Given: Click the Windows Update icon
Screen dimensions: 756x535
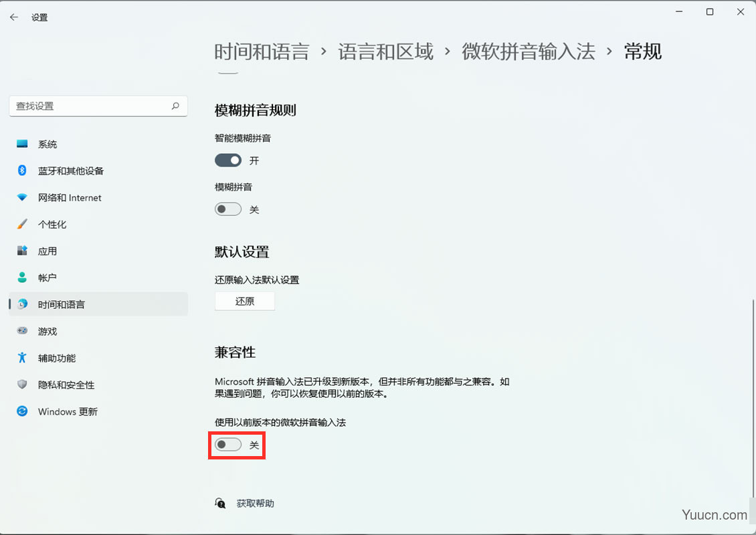Looking at the screenshot, I should [22, 411].
